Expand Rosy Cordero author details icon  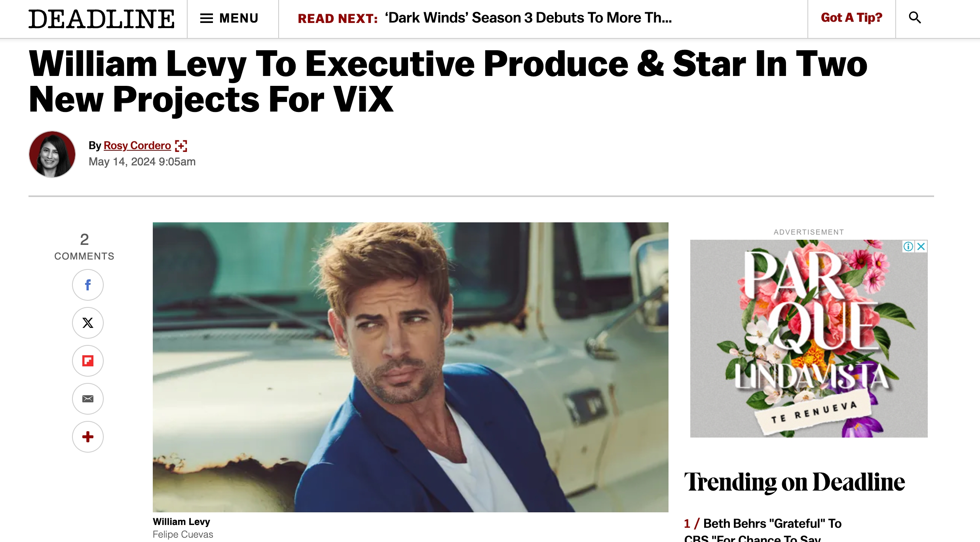pos(181,146)
